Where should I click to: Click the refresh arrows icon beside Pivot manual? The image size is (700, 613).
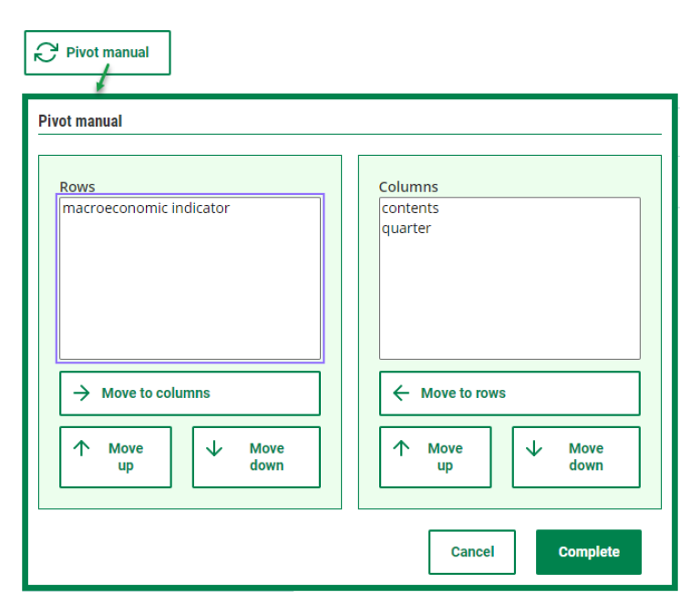(x=46, y=53)
